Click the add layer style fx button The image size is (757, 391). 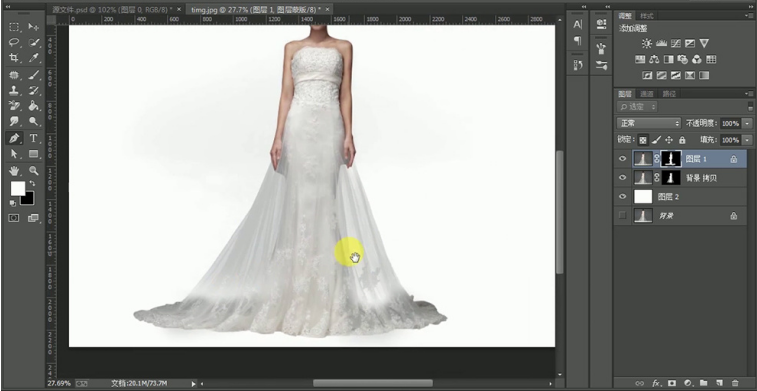(x=656, y=383)
